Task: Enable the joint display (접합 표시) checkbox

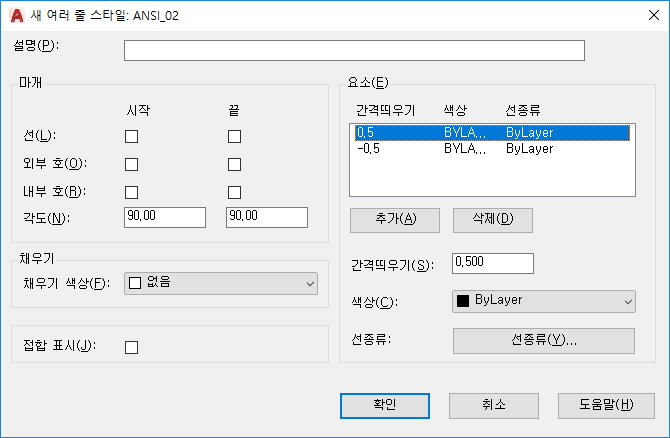Action: 132,347
